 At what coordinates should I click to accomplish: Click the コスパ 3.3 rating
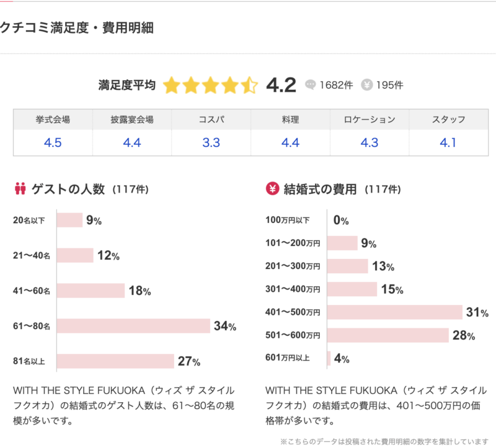[x=211, y=143]
